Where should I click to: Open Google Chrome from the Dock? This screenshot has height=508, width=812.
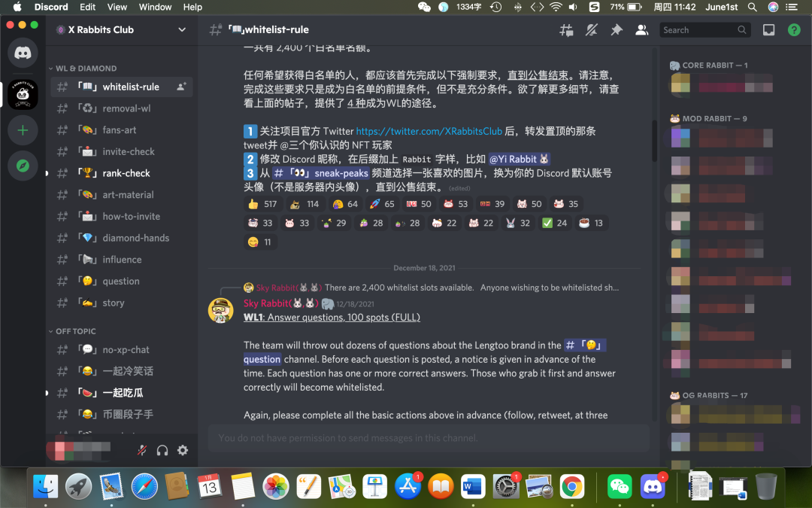point(571,486)
